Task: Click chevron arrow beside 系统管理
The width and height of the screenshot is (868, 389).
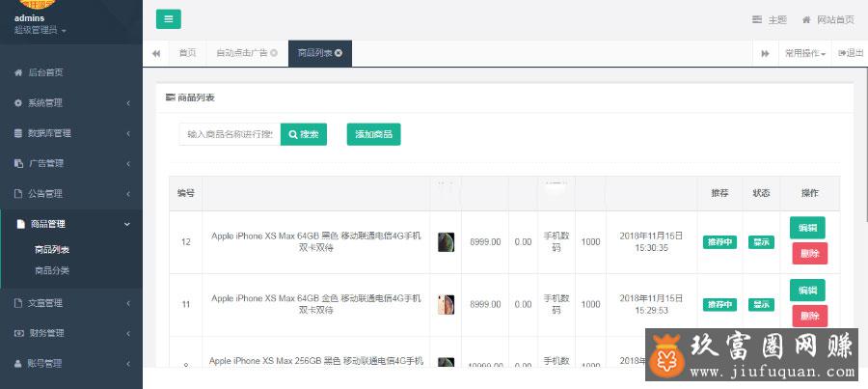Action: [128, 103]
